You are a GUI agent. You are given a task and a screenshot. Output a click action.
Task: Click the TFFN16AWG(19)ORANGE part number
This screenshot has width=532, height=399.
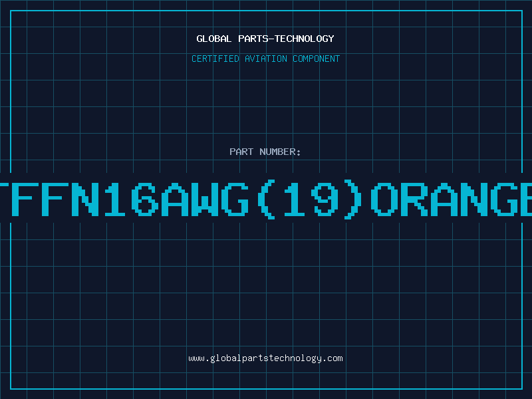tap(266, 199)
